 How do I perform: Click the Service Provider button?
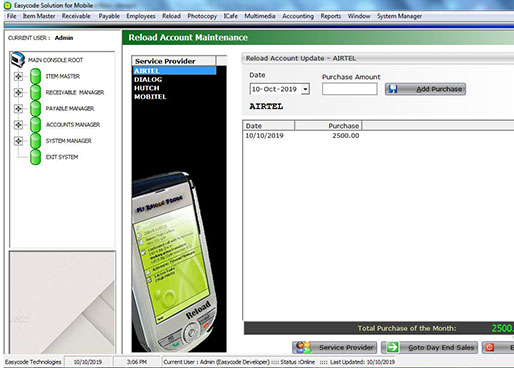pyautogui.click(x=335, y=347)
